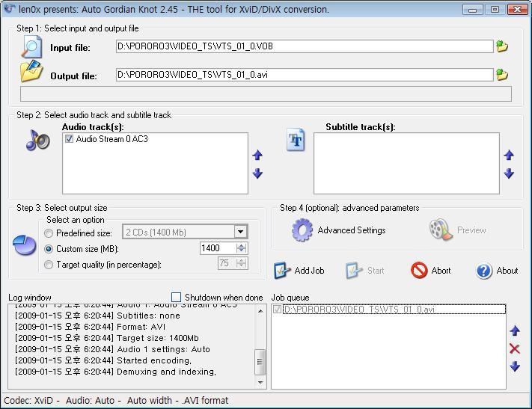The image size is (532, 409).
Task: Click the target quality 75 value field
Action: [227, 263]
